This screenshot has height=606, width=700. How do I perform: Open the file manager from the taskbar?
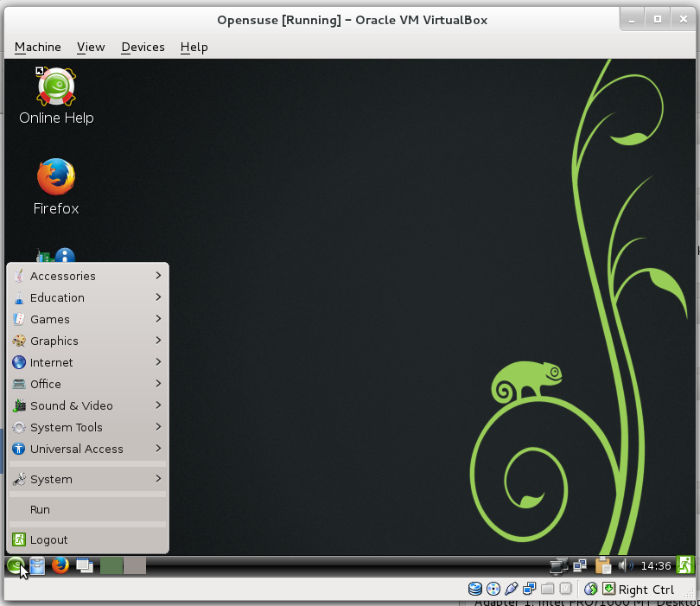coord(36,565)
